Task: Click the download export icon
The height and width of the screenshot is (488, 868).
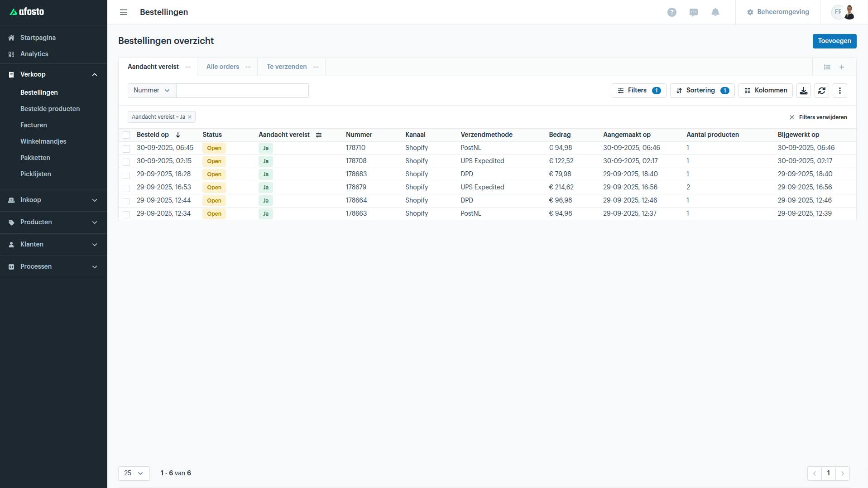Action: tap(804, 91)
